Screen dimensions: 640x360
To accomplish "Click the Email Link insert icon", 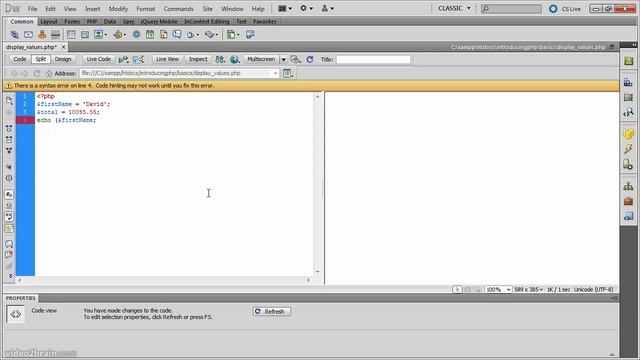I will pos(28,35).
